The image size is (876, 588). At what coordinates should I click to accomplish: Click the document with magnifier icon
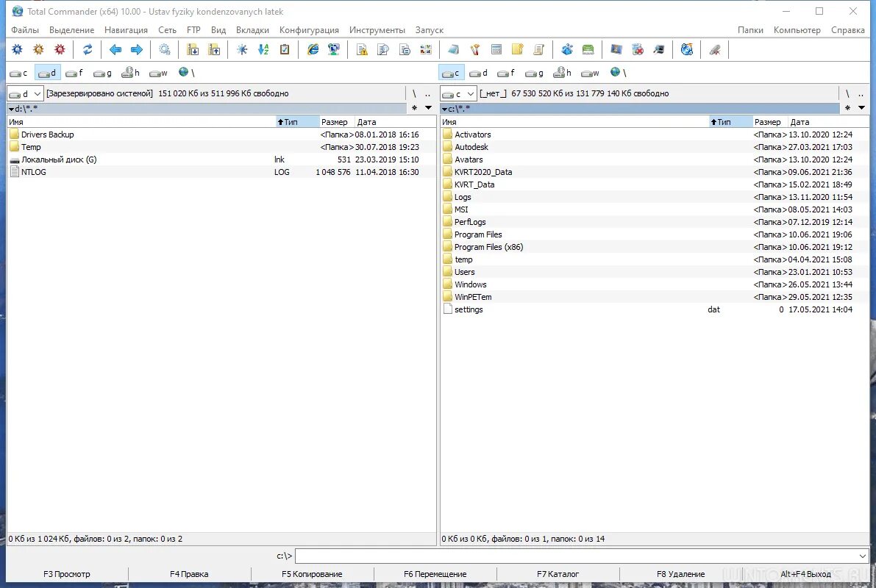(x=383, y=50)
